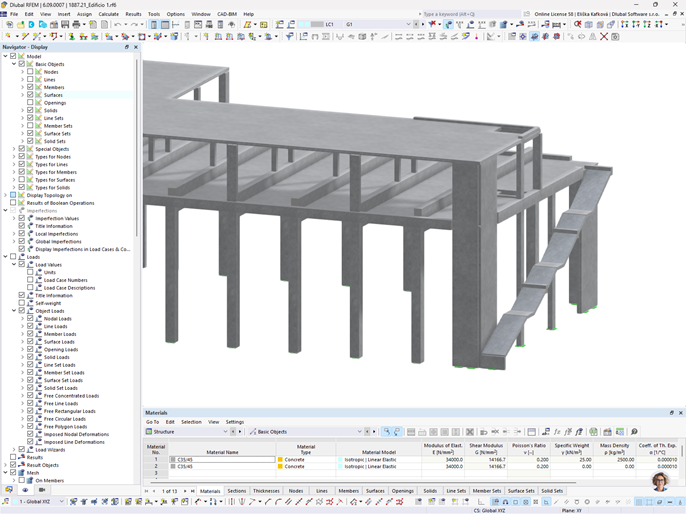The width and height of the screenshot is (686, 514).
Task: Enable the Self-weight checkbox
Action: pos(22,303)
